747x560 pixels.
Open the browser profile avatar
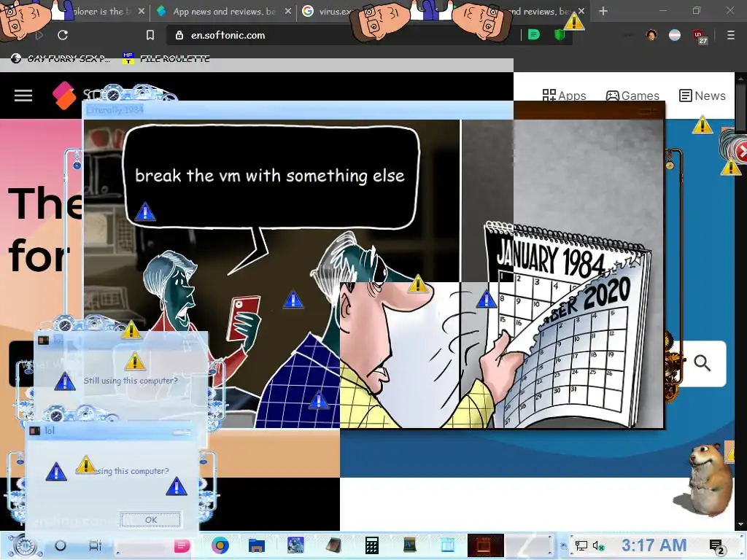pyautogui.click(x=651, y=35)
